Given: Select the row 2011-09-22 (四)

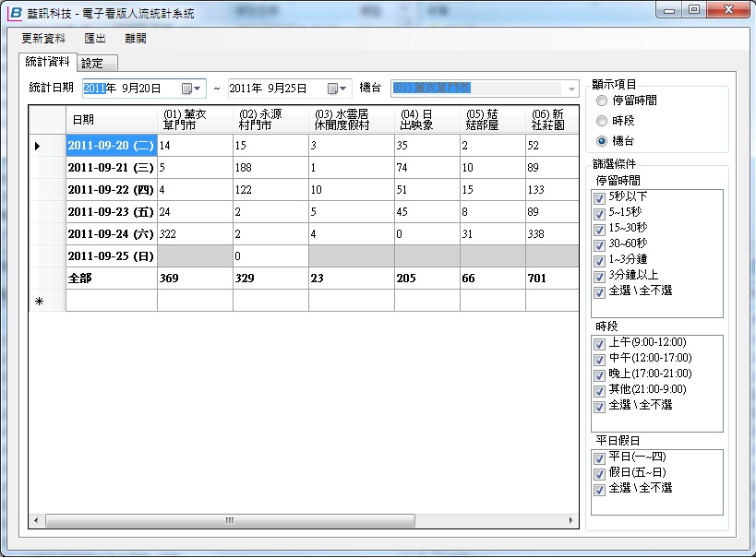Looking at the screenshot, I should tap(112, 190).
